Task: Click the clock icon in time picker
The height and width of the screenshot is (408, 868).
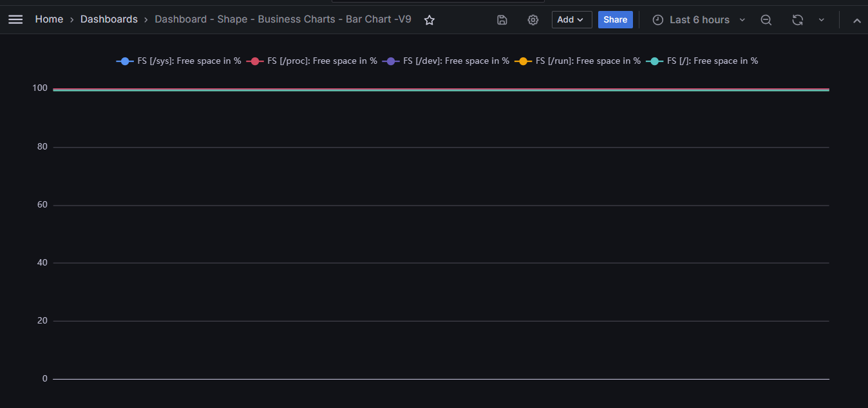Action: (657, 20)
